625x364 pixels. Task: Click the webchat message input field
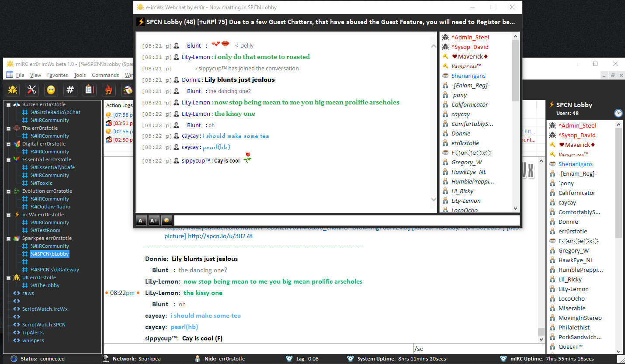tap(347, 221)
